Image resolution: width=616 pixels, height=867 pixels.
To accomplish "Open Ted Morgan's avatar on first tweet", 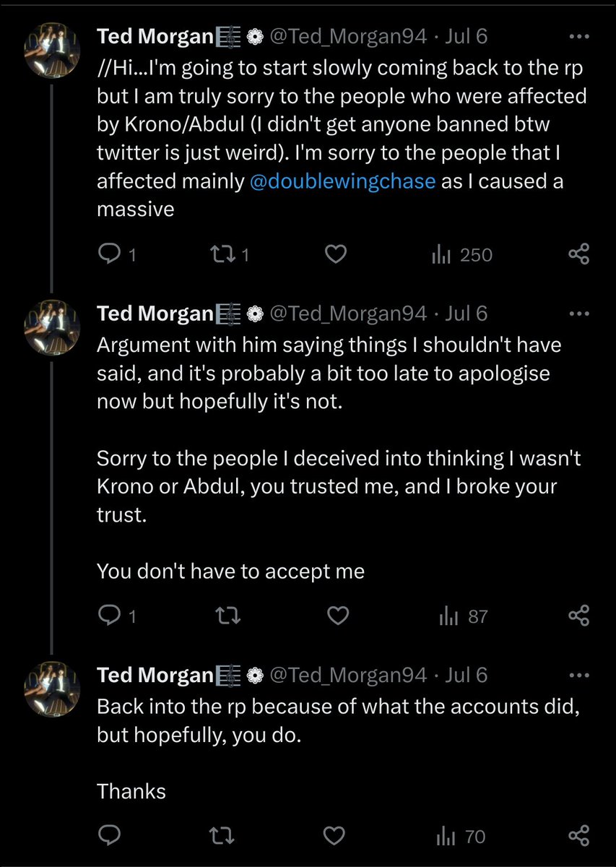I will 52,48.
